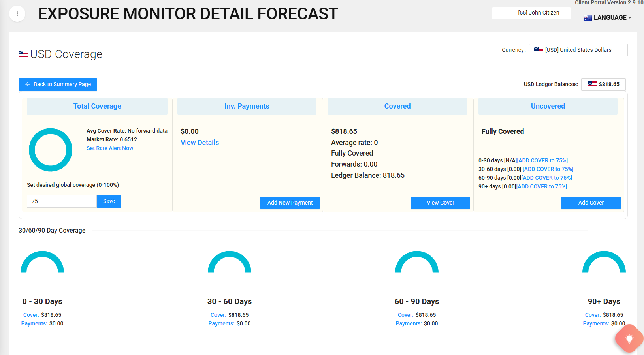Open the John Citizen account selector
The image size is (644, 355).
[531, 13]
